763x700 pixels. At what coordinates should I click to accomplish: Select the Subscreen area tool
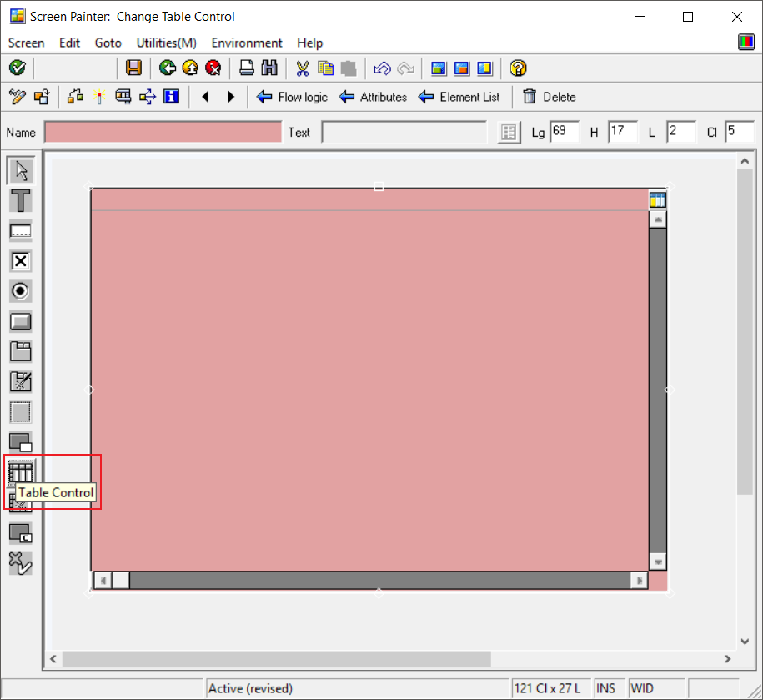(x=21, y=442)
